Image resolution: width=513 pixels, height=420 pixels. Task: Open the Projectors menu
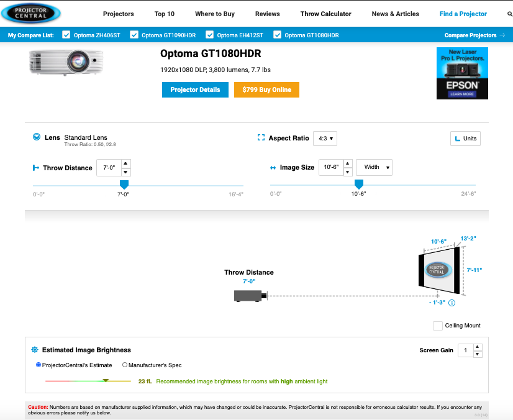pyautogui.click(x=119, y=14)
